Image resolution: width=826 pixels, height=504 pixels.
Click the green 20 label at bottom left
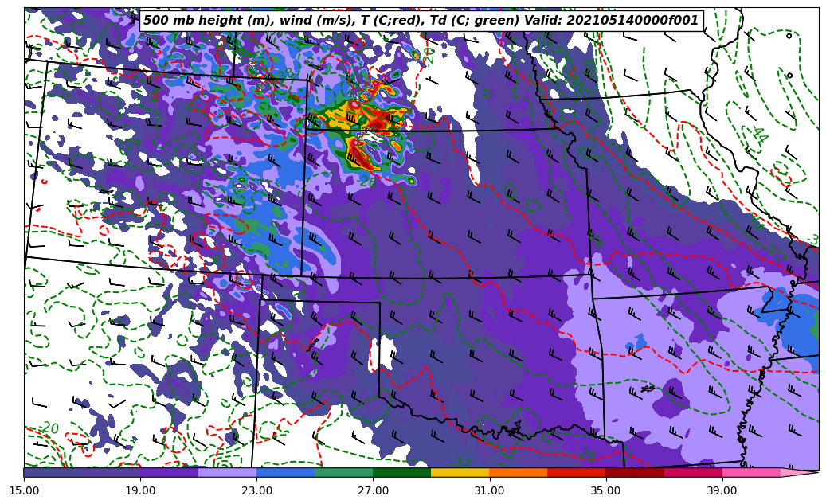[x=49, y=428]
